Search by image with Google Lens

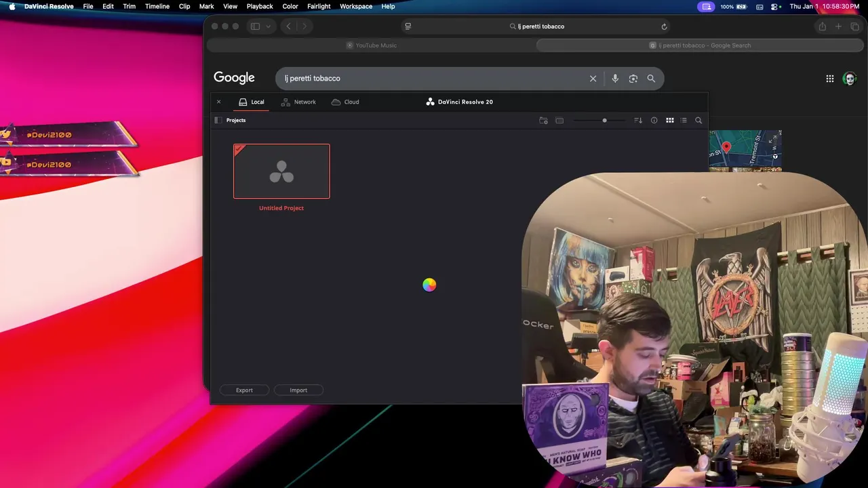tap(633, 79)
